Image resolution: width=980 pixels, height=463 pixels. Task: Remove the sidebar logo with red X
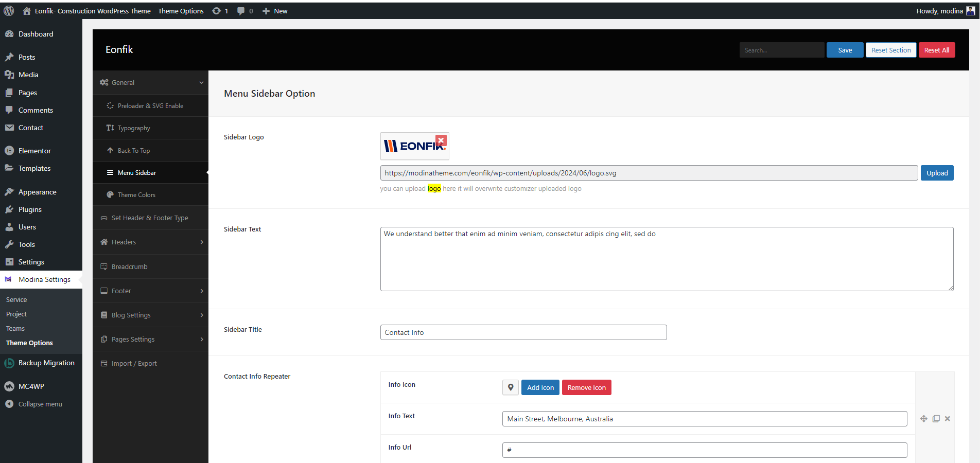(441, 140)
